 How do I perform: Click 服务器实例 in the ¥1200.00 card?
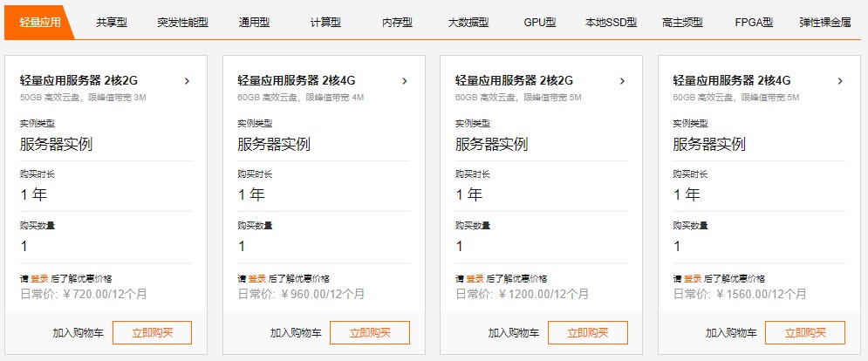(491, 145)
